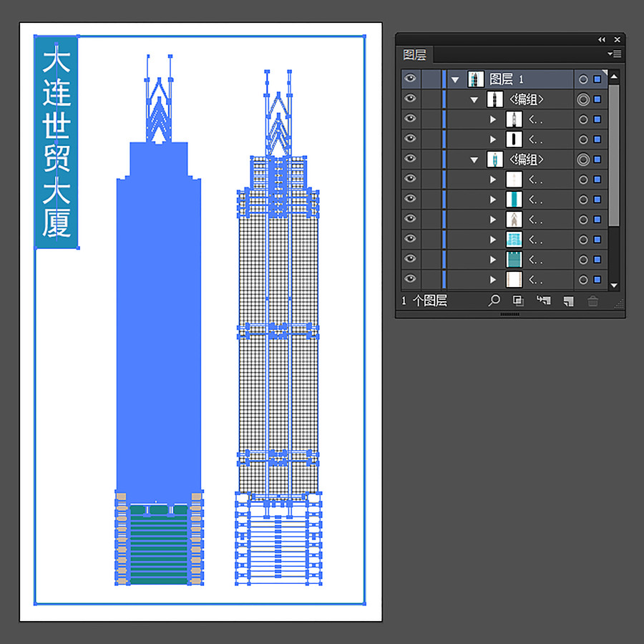Image resolution: width=644 pixels, height=644 pixels.
Task: Toggle the eye of the spire thumbnail row
Action: [410, 218]
